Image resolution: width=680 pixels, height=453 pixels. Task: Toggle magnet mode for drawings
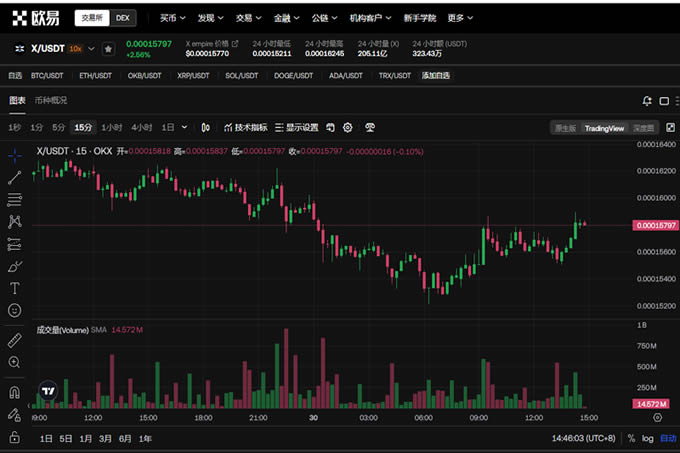pyautogui.click(x=15, y=392)
